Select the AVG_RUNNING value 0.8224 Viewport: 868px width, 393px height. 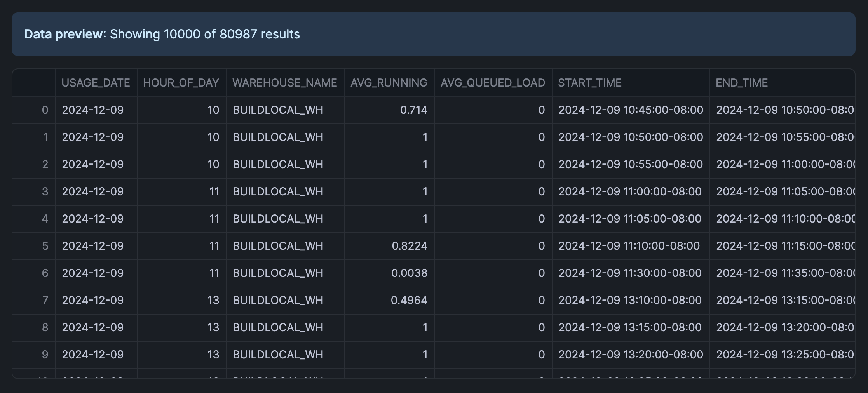[x=409, y=246]
